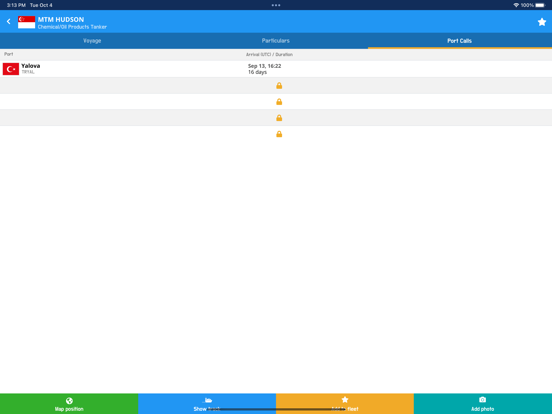Go back using the back arrow
The image size is (552, 414).
pyautogui.click(x=8, y=21)
